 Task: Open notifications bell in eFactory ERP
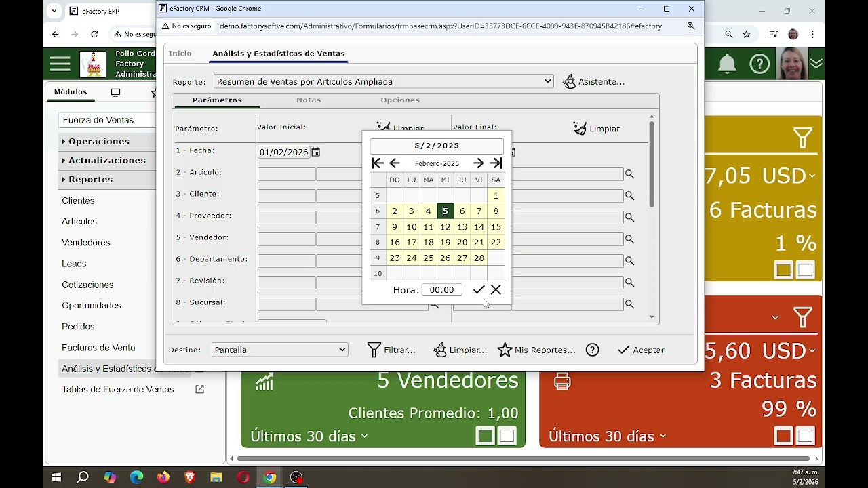(727, 64)
